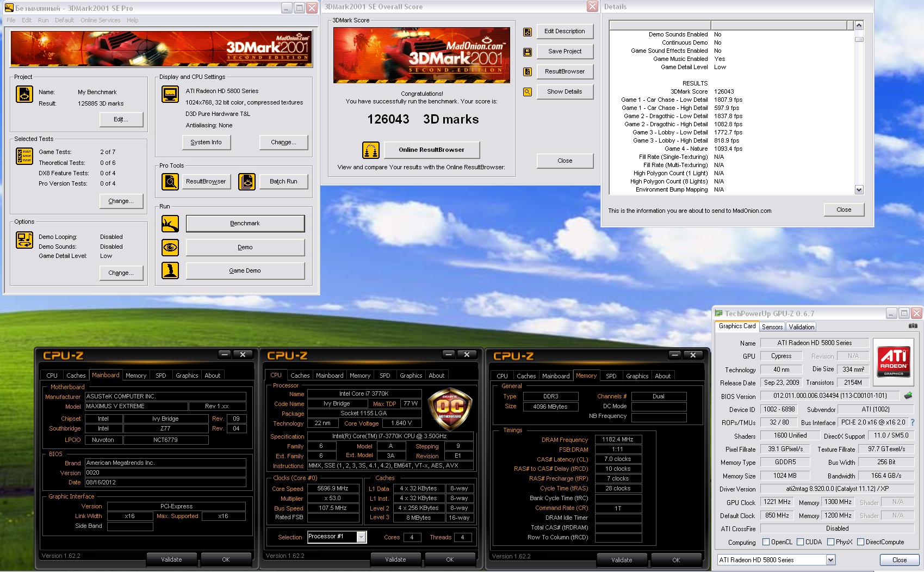Click the 3DMark2001 banner in main window
Viewport: 924px width, 572px height.
(x=162, y=49)
